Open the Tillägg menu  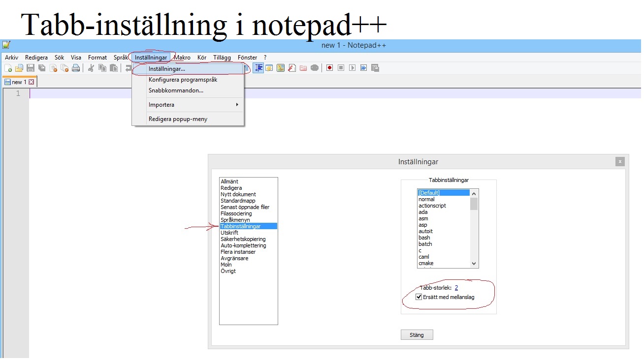click(x=222, y=58)
